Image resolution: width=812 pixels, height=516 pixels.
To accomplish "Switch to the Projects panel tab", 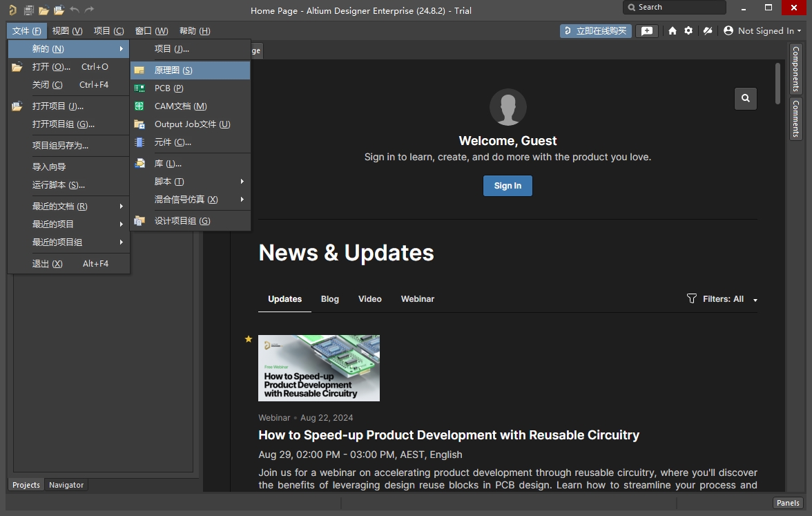I will click(26, 485).
